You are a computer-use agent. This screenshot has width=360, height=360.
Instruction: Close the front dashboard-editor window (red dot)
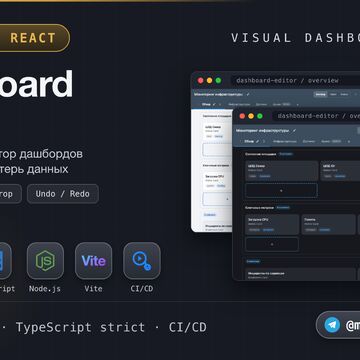[x=242, y=116]
